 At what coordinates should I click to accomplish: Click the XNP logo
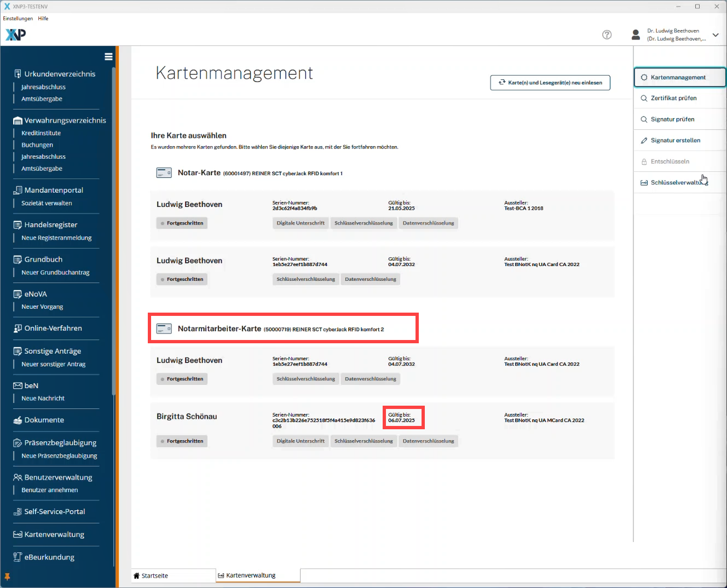pyautogui.click(x=15, y=34)
